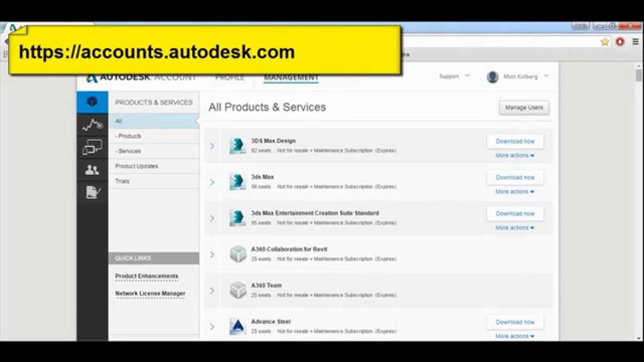Click the Manage Users button
The image size is (644, 362).
[524, 108]
